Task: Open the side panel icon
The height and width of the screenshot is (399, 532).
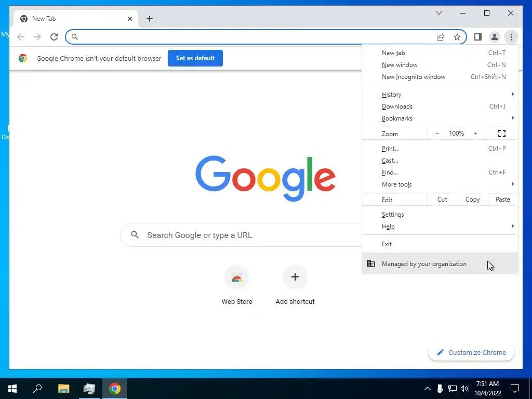Action: pos(478,37)
